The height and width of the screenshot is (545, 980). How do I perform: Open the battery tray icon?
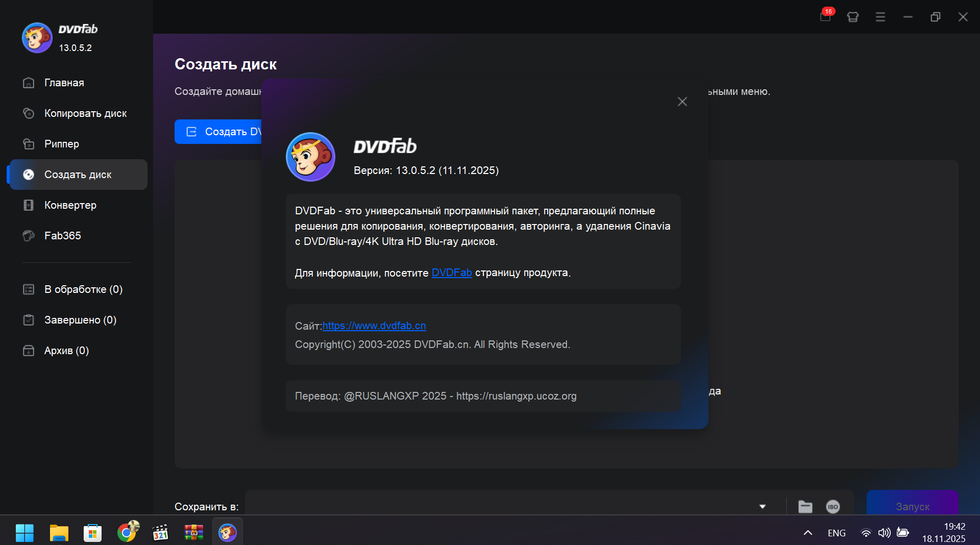coord(902,533)
